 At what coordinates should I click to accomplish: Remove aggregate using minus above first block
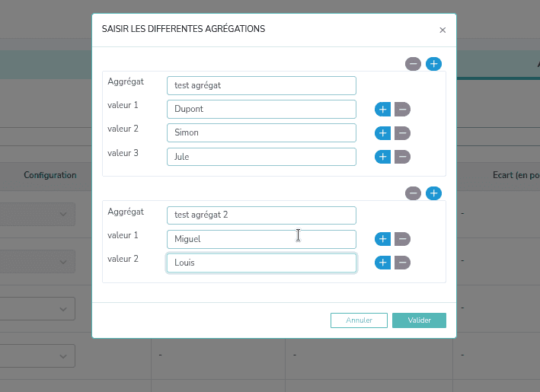(414, 64)
